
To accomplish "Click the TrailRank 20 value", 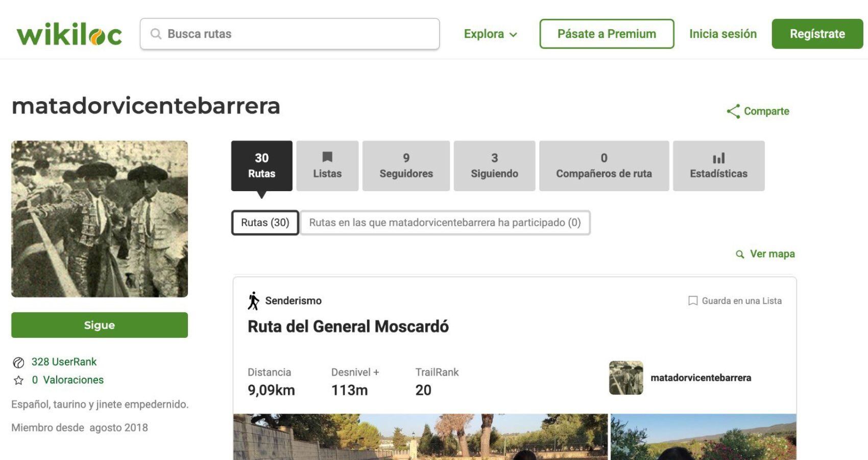I will click(423, 390).
